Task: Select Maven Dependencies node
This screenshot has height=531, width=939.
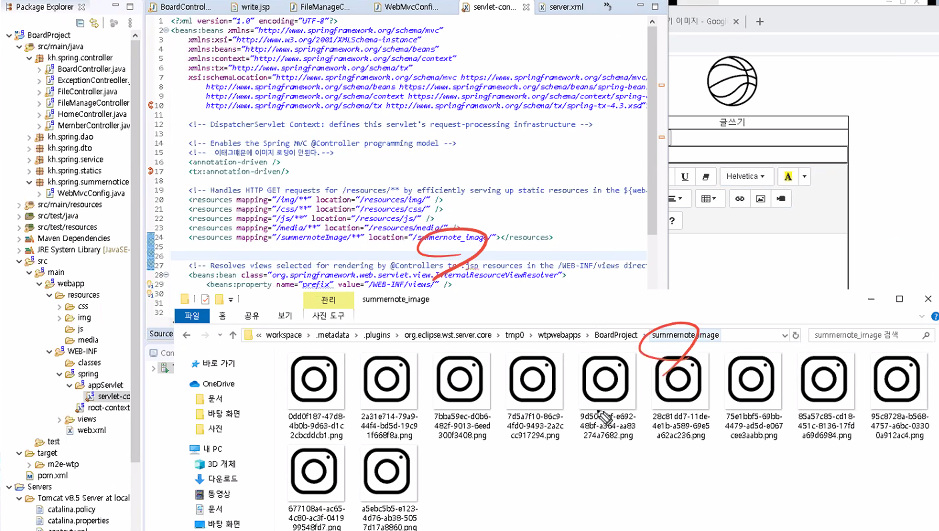Action: pyautogui.click(x=74, y=238)
